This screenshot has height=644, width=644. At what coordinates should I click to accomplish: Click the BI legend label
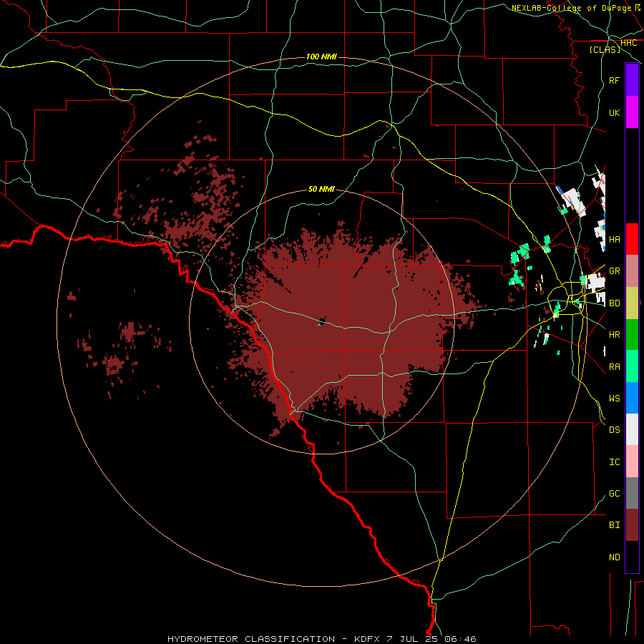coord(614,525)
